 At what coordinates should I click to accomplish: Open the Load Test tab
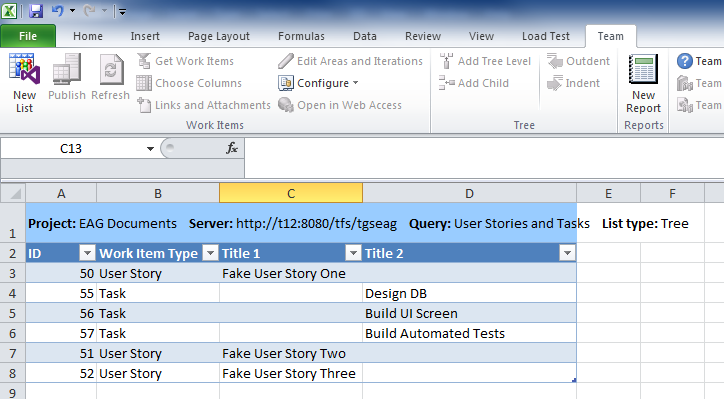(x=546, y=36)
